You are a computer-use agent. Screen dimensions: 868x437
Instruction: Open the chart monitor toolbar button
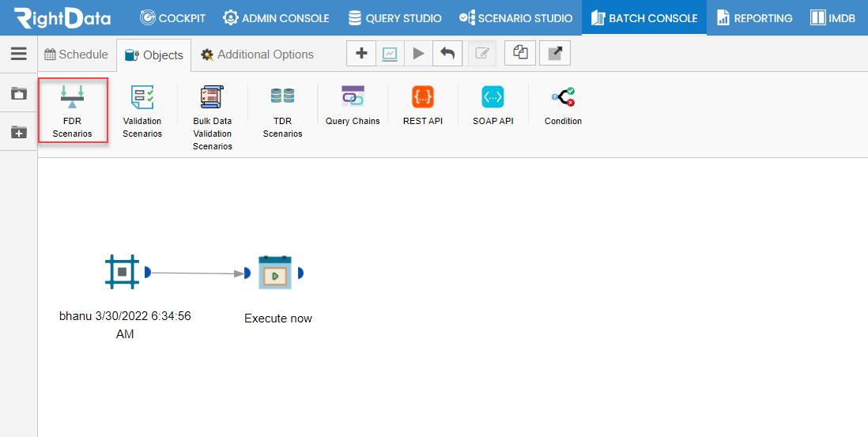coord(390,53)
